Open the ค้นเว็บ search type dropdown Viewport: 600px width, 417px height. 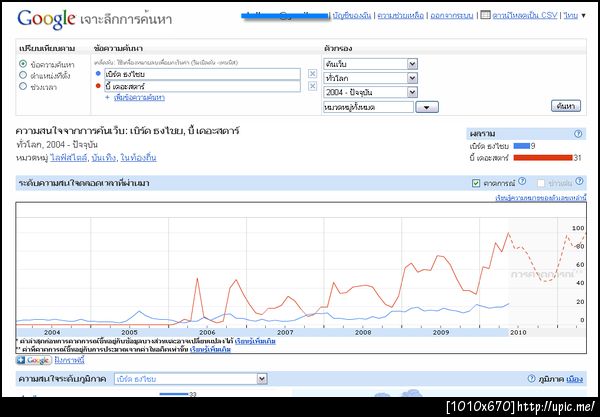pyautogui.click(x=370, y=64)
